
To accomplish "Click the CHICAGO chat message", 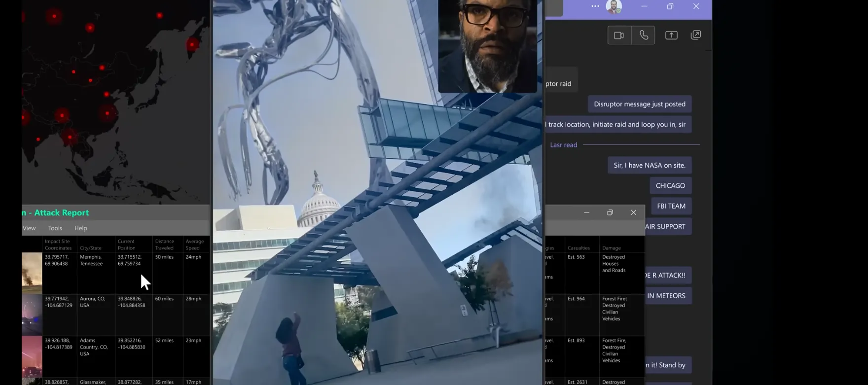I will point(670,186).
